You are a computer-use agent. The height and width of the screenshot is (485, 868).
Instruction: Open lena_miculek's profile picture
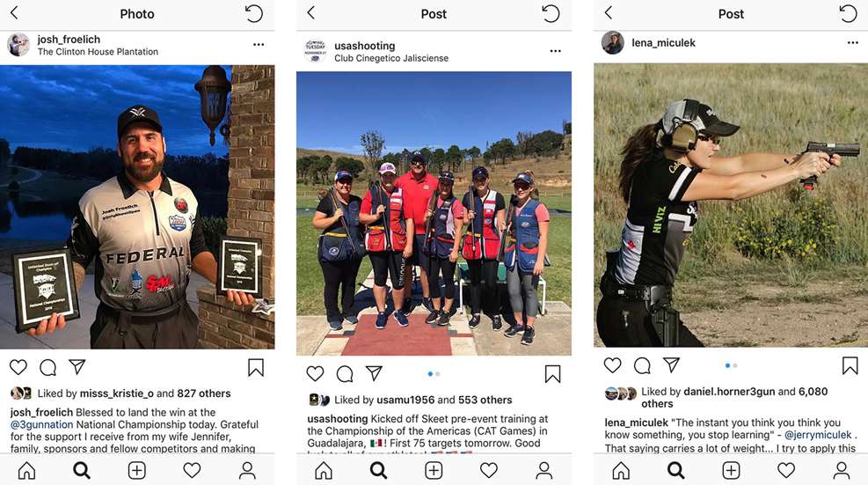pyautogui.click(x=613, y=42)
